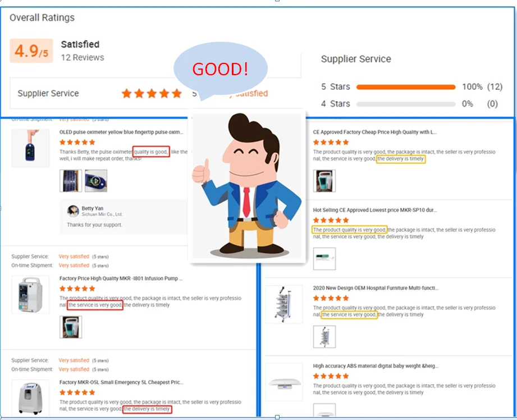Open High accuracy ABS baby weight link

coord(376,366)
